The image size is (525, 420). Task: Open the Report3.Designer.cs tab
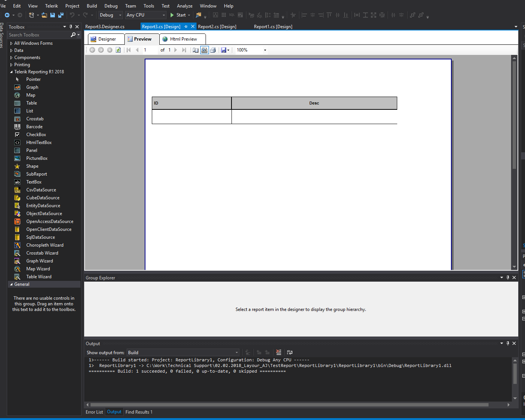(x=105, y=27)
